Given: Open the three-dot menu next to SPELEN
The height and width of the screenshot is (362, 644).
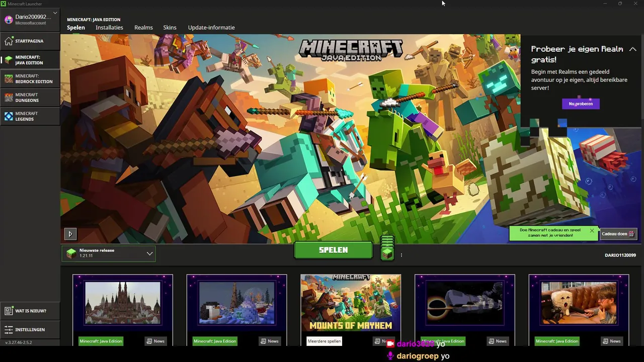Looking at the screenshot, I should pos(401,255).
